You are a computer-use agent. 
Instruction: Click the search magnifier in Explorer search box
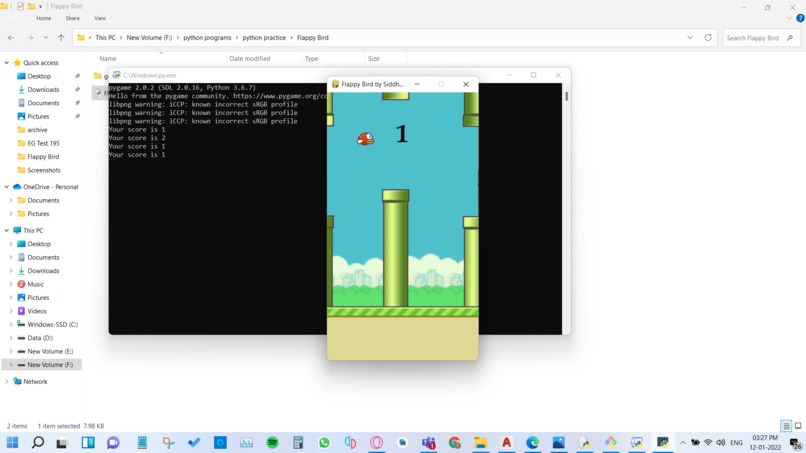(790, 38)
